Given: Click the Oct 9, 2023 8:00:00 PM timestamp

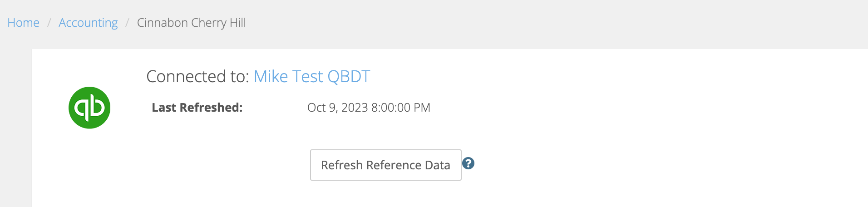Looking at the screenshot, I should (369, 108).
